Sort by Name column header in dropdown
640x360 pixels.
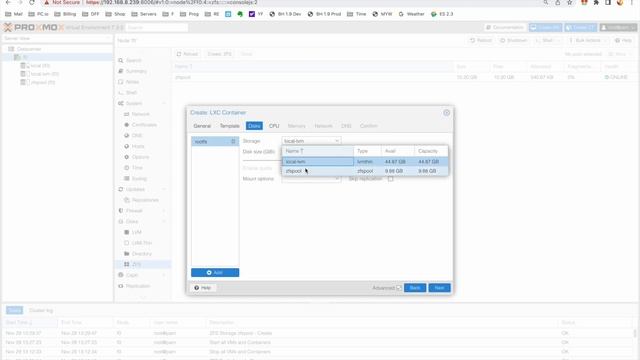[x=318, y=151]
